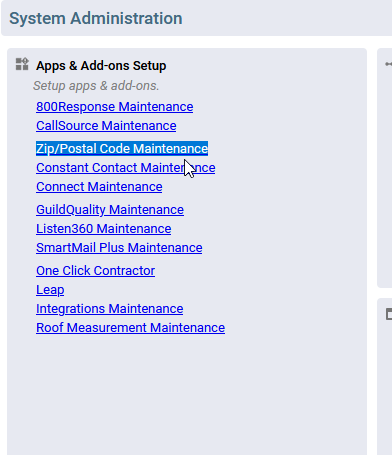This screenshot has height=455, width=392.
Task: Click the Apps & Add-ons Setup icon
Action: (x=22, y=64)
